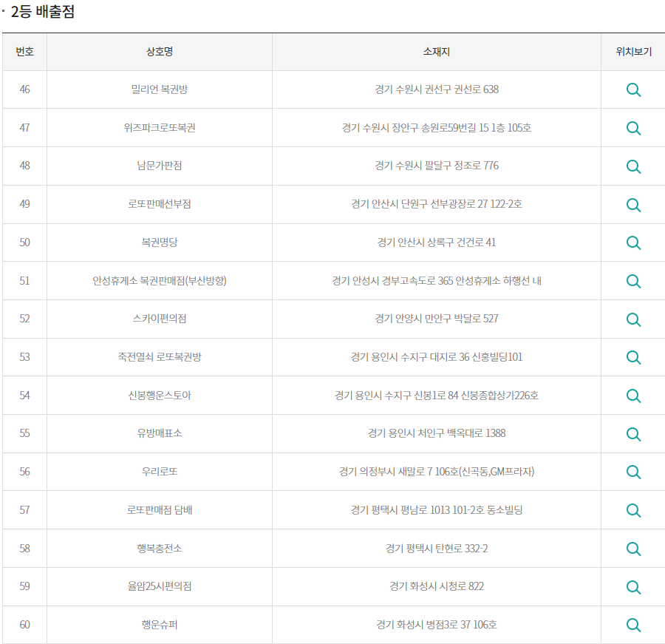Viewport: 665px width, 644px height.
Task: Click the 2등 배출점 section heading
Action: [x=42, y=12]
